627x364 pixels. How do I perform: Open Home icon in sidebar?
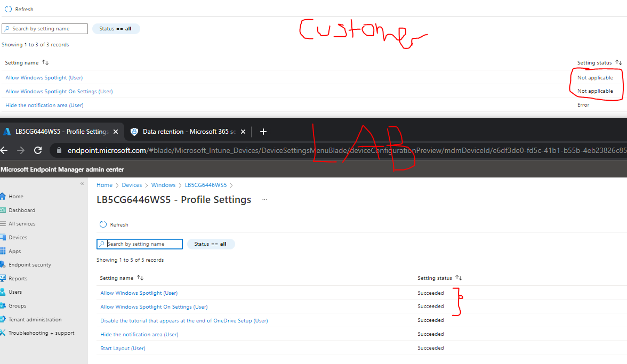click(x=3, y=196)
